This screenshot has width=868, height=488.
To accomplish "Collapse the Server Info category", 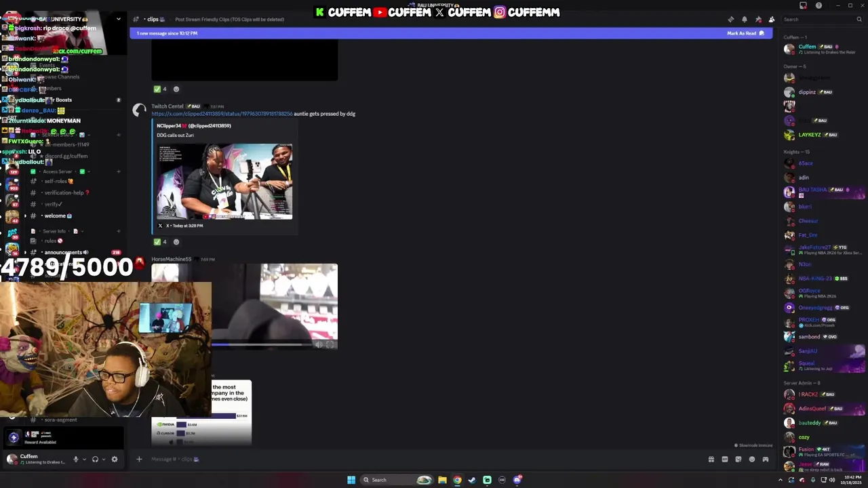I will coord(54,231).
